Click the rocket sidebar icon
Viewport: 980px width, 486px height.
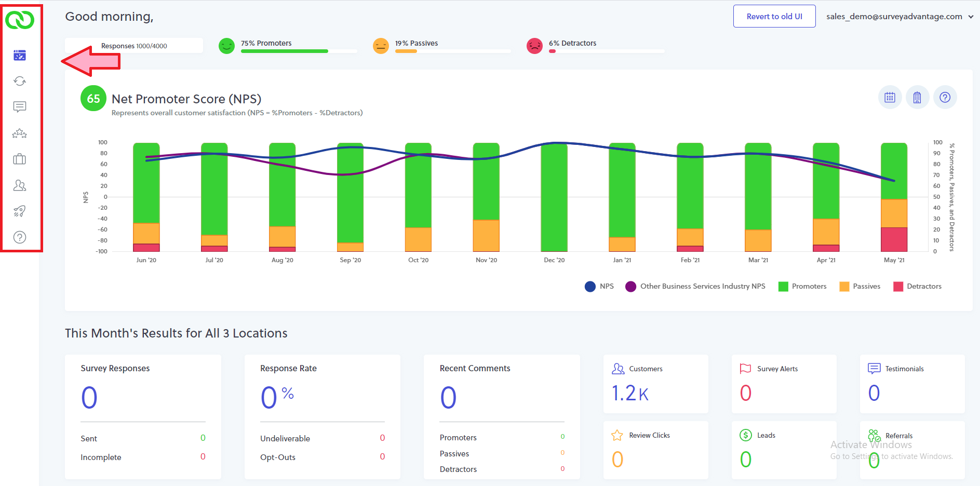[x=20, y=211]
